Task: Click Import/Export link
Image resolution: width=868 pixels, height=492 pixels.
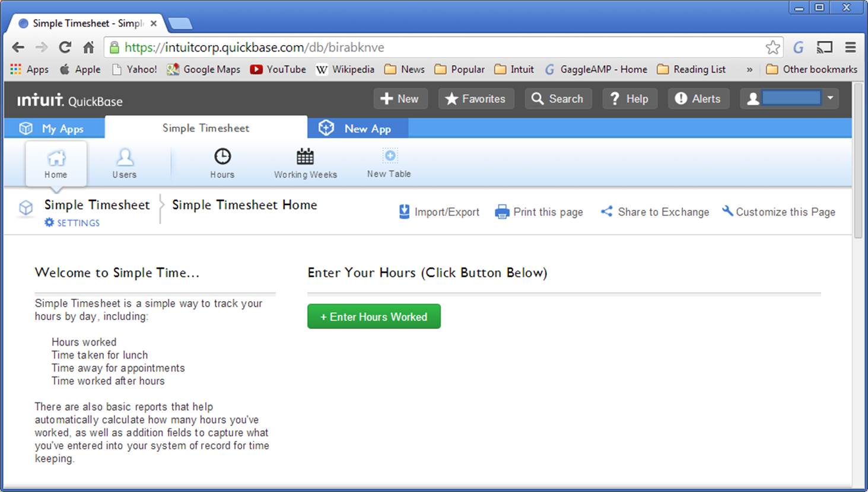Action: pos(439,212)
